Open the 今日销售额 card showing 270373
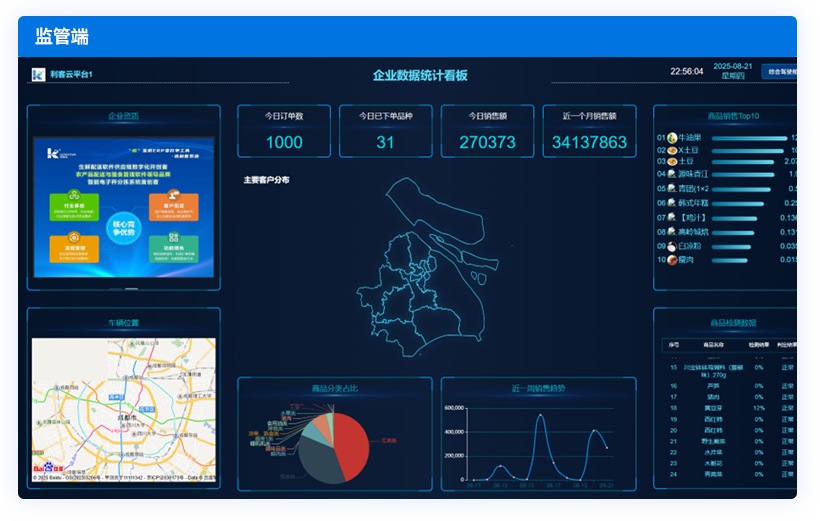This screenshot has width=820, height=521. [x=487, y=132]
